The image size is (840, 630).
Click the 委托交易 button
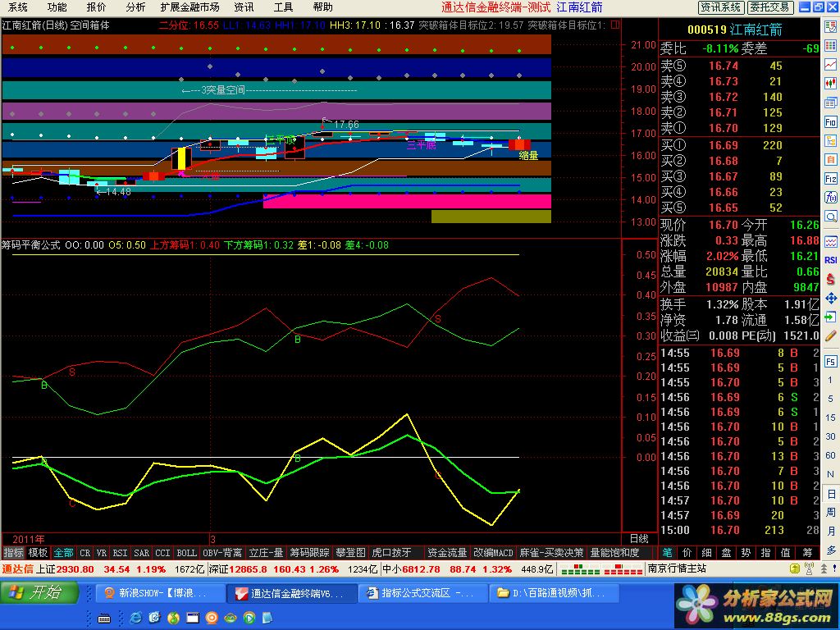point(769,7)
